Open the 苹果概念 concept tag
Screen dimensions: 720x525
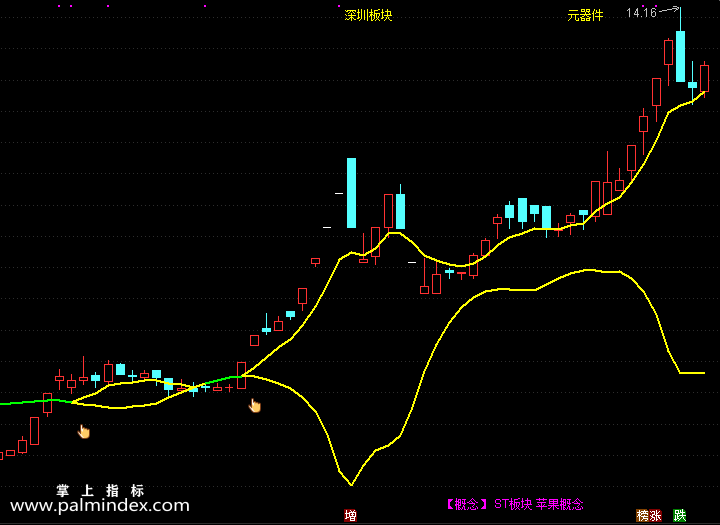[x=559, y=504]
